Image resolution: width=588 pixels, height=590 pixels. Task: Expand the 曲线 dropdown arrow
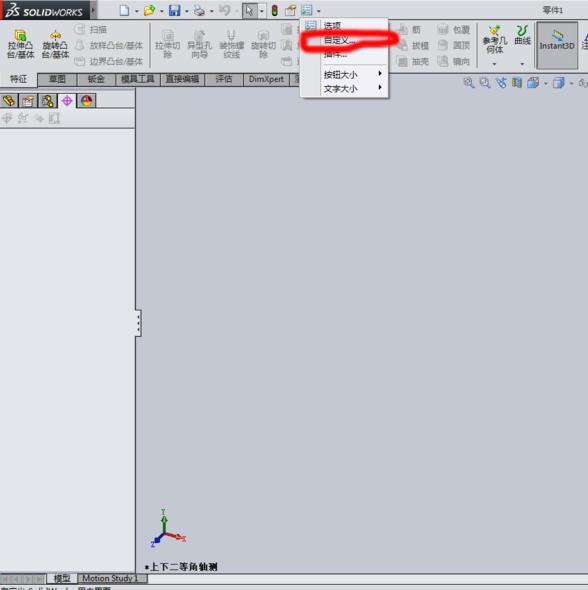tap(522, 64)
